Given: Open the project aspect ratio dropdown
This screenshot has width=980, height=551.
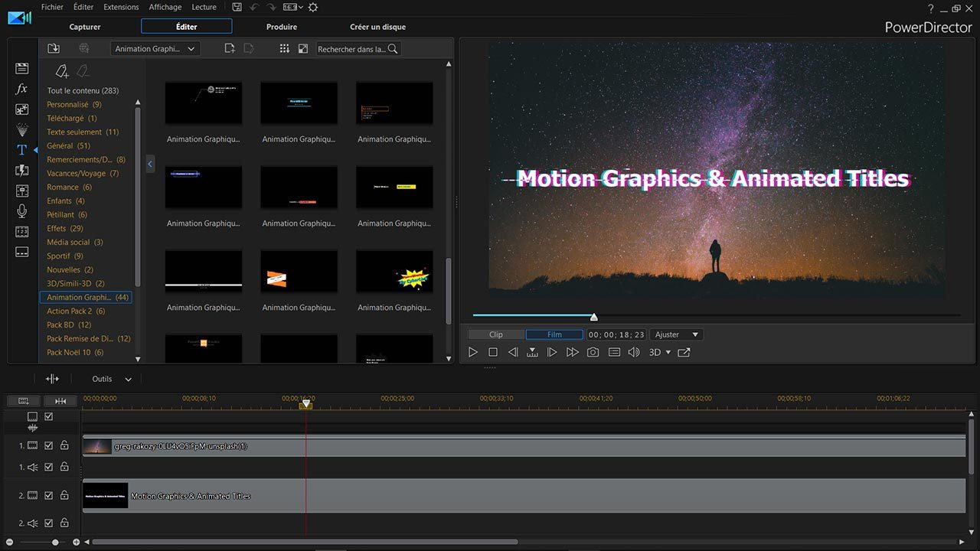Looking at the screenshot, I should (x=293, y=7).
